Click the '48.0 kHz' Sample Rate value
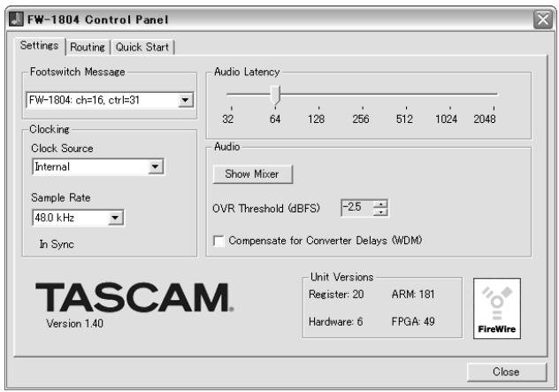The image size is (559, 392). [x=55, y=218]
